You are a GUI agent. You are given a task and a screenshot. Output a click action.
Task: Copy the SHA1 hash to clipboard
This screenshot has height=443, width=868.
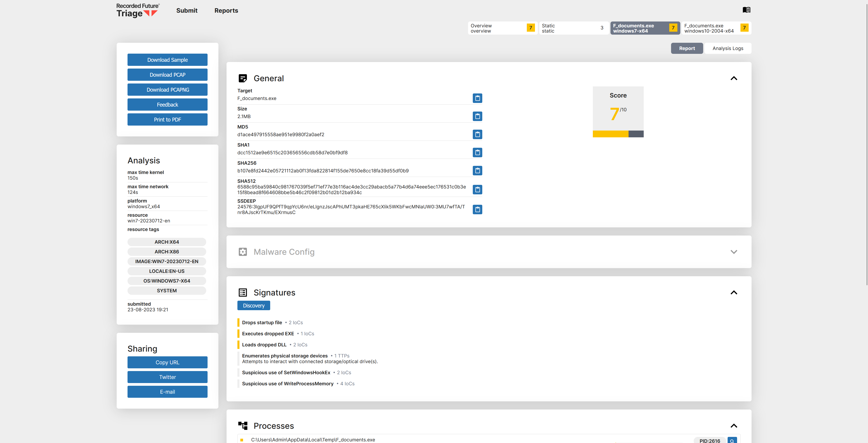477,152
